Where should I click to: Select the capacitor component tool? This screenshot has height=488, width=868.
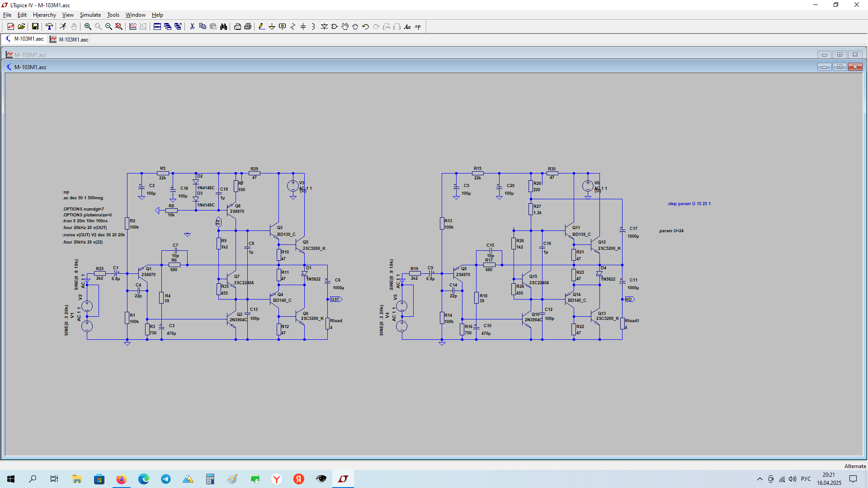point(303,27)
